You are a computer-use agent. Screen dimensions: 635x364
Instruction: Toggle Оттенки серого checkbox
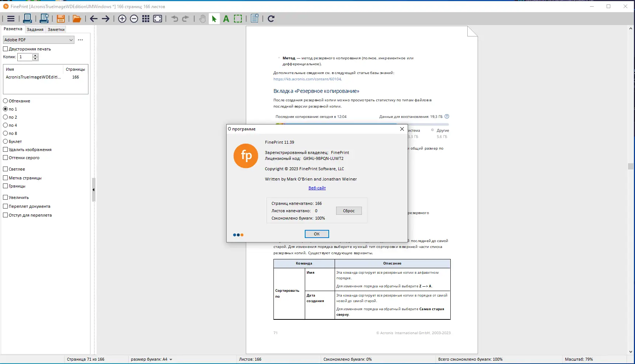click(x=6, y=158)
